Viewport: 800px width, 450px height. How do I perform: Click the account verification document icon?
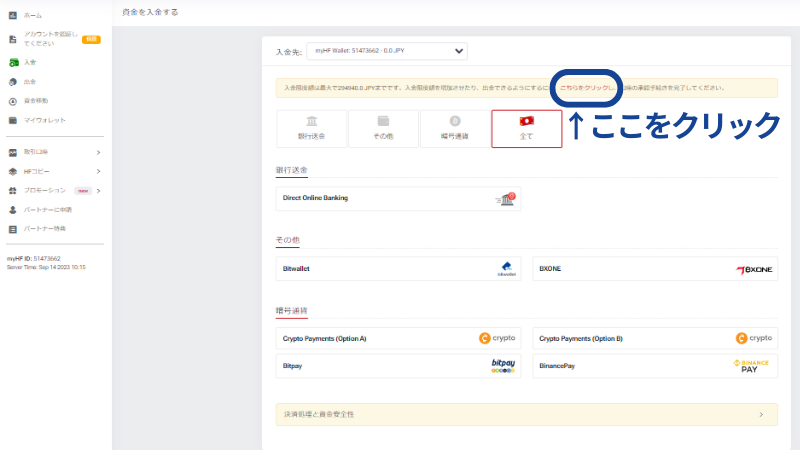(13, 39)
